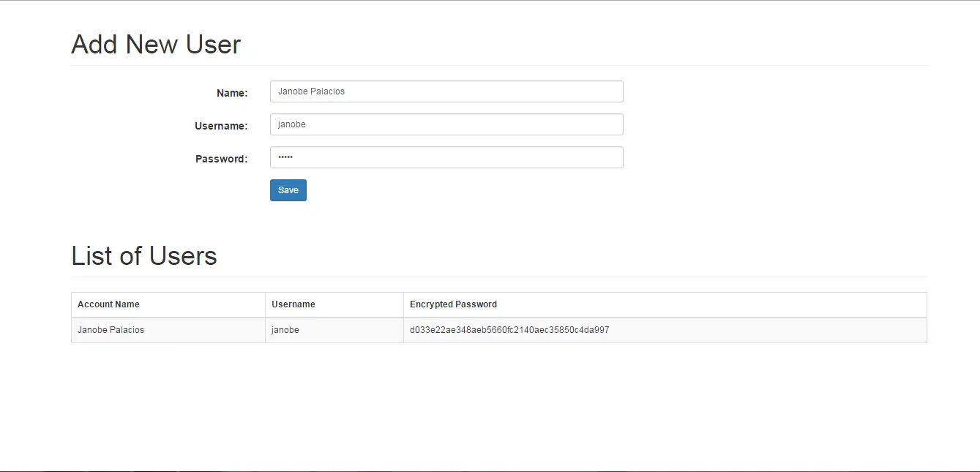Click the Username column header

tap(334, 304)
